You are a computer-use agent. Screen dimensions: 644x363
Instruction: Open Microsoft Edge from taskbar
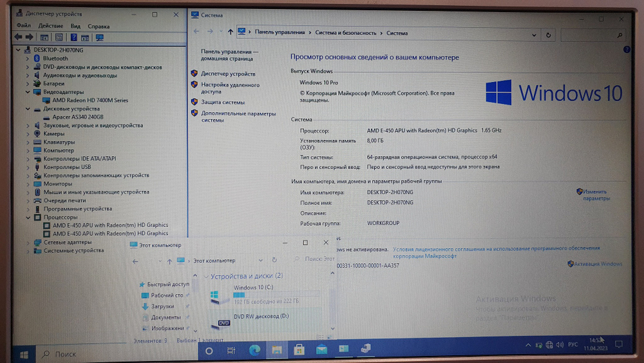(x=254, y=350)
